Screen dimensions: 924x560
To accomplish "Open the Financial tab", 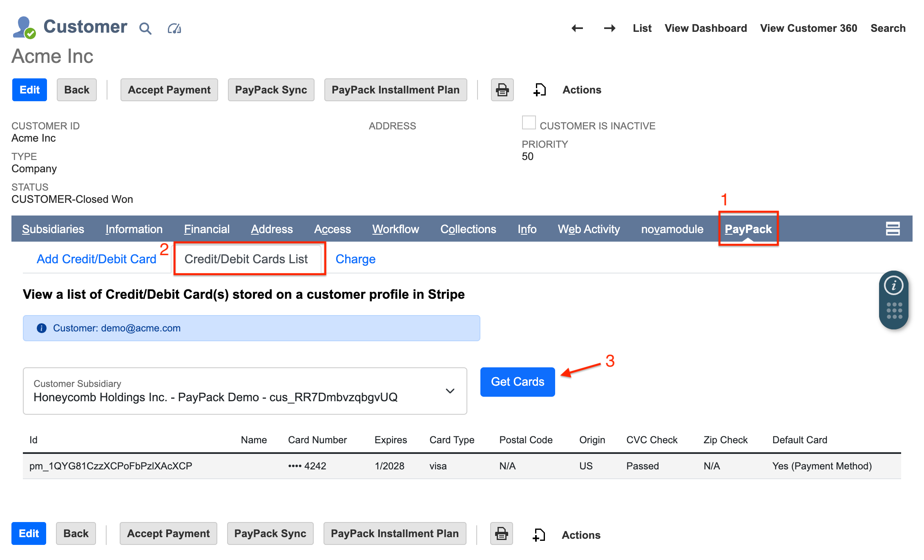I will (207, 229).
